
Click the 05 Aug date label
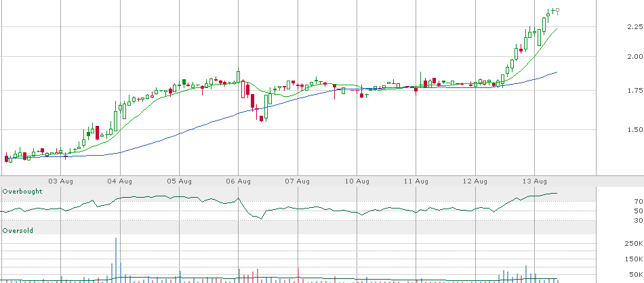[180, 181]
